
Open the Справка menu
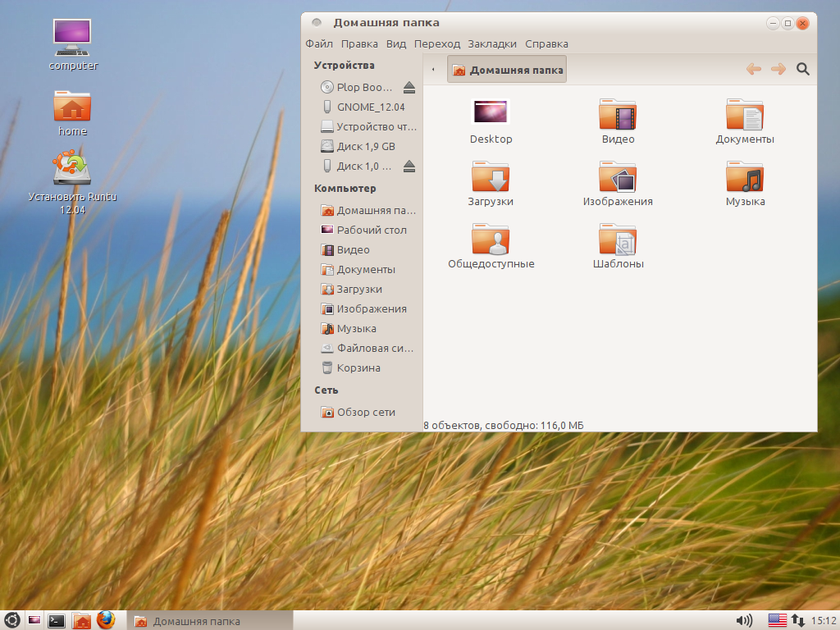(546, 44)
